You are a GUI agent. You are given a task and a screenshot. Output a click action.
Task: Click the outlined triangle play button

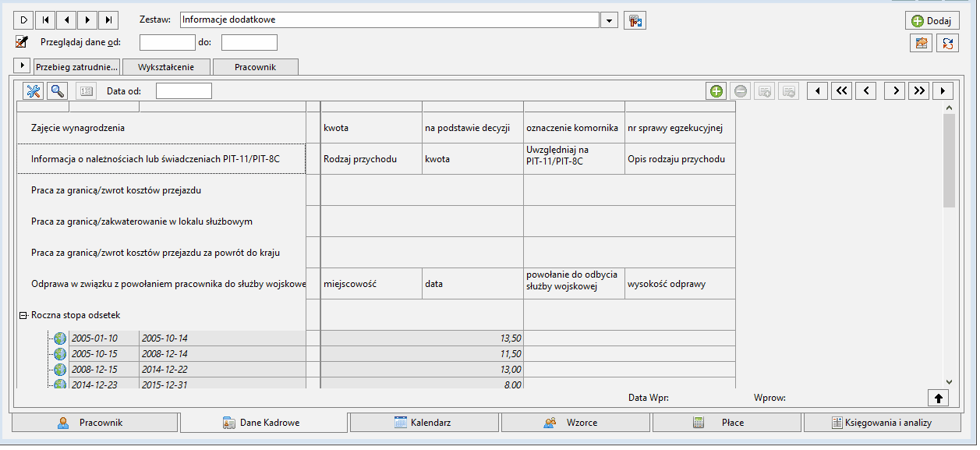(x=24, y=19)
